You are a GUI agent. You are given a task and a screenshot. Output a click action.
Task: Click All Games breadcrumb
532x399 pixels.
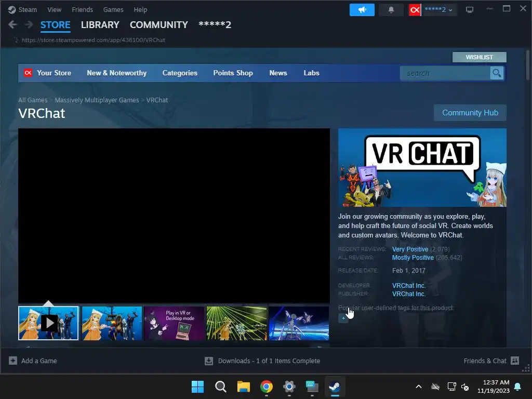[33, 100]
